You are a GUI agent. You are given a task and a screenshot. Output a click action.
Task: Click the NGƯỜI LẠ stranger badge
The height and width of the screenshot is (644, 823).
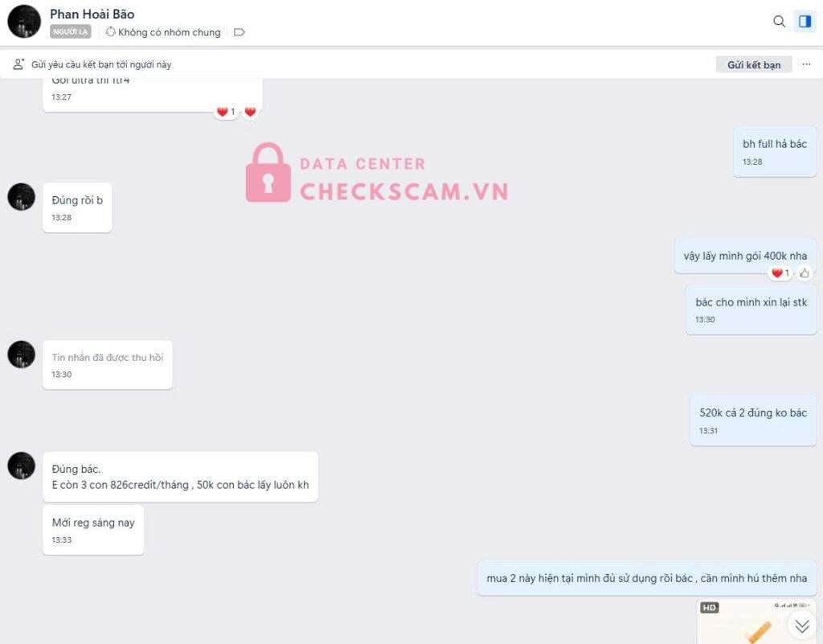click(x=71, y=32)
